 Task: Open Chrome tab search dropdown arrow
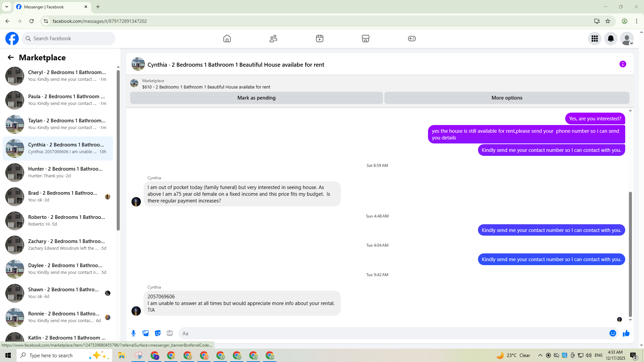coord(6,7)
